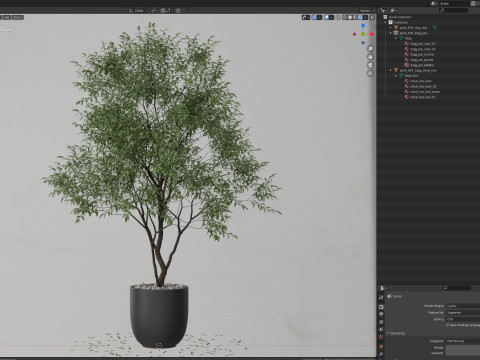Viewport: 480px width, 360px height.
Task: Select the shrub_tree_bark material
Action: 421,81
